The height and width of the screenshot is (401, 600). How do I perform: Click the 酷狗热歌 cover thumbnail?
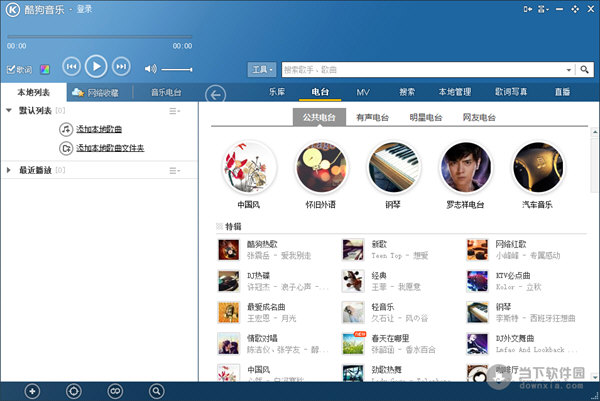point(229,249)
